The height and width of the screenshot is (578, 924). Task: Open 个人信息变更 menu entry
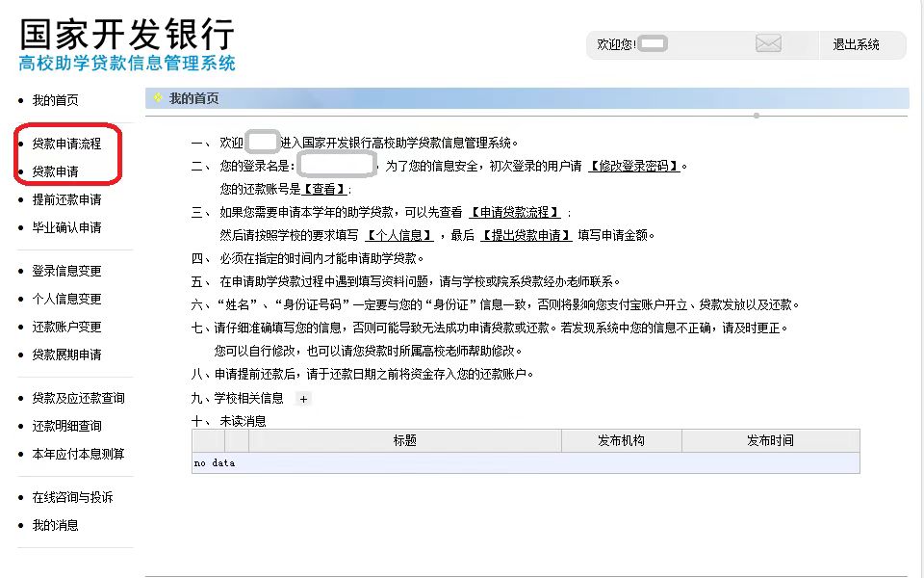pos(65,299)
